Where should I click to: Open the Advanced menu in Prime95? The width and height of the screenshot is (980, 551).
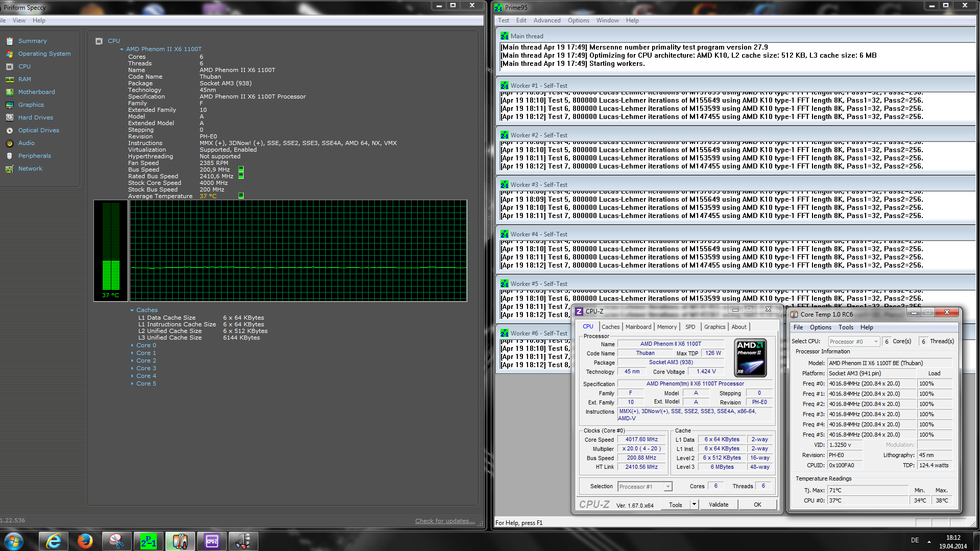click(x=547, y=20)
